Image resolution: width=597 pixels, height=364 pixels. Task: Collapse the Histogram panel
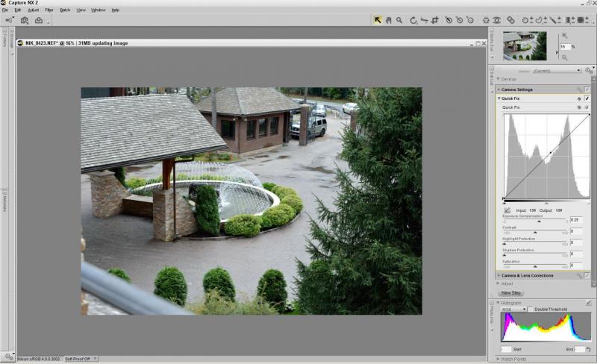pyautogui.click(x=498, y=303)
